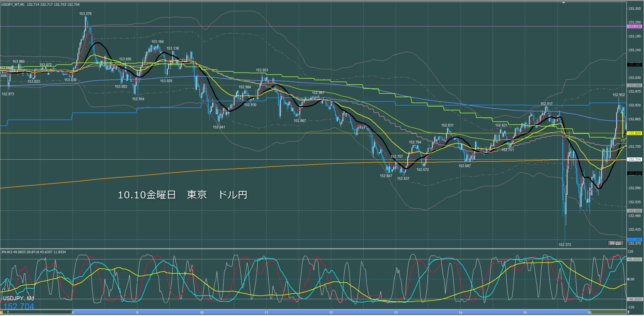
Task: Click hour 16 on the green session bar
Action: tap(589, 312)
